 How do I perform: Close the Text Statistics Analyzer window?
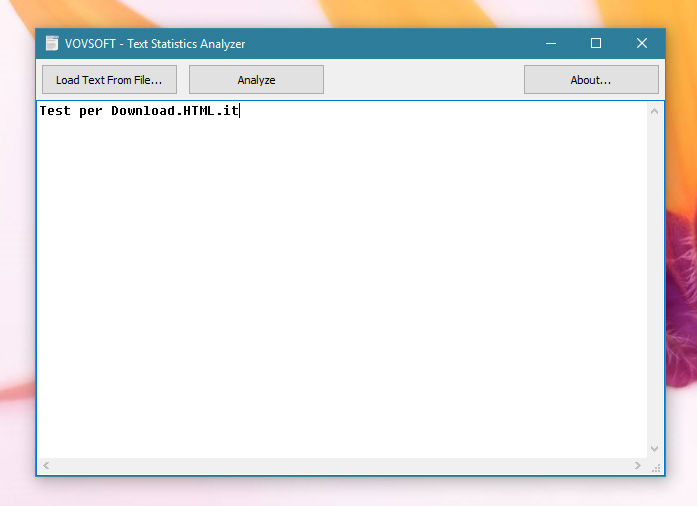[642, 43]
